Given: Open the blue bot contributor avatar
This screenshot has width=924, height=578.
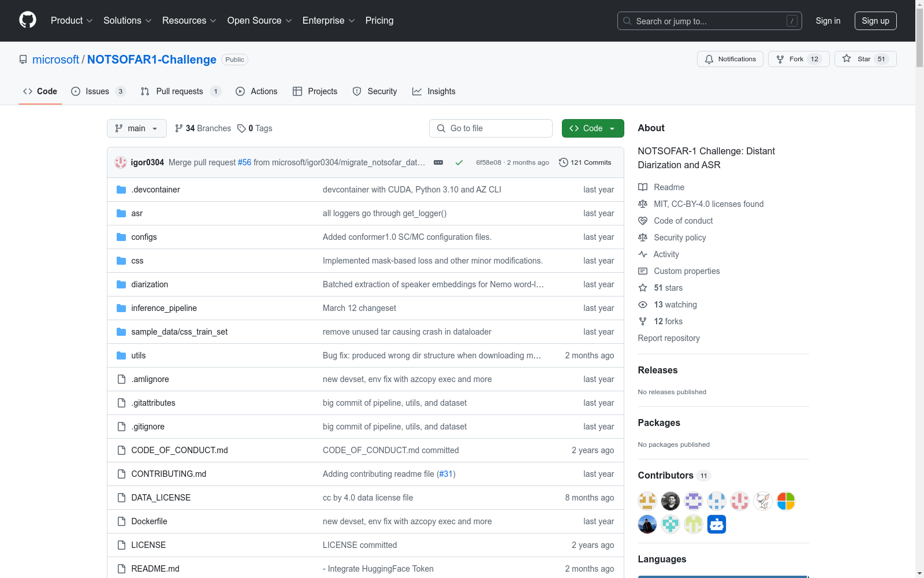Looking at the screenshot, I should 717,524.
